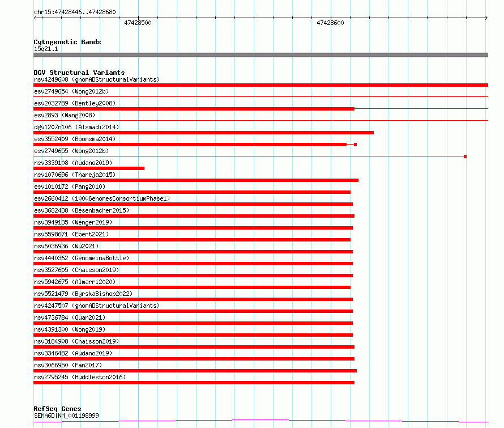Open variant nsv1070696 (Thareja2015)
504x428 pixels.
[75, 175]
